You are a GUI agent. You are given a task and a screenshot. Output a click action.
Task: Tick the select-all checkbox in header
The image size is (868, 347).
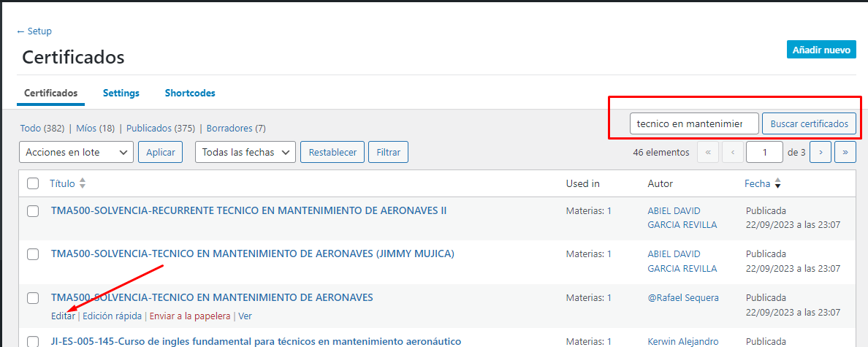(x=33, y=184)
